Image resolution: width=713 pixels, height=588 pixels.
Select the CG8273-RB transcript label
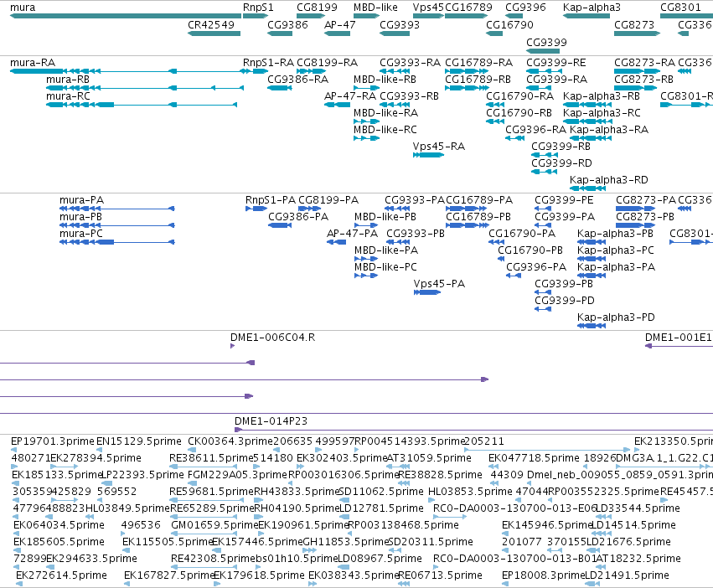(644, 79)
